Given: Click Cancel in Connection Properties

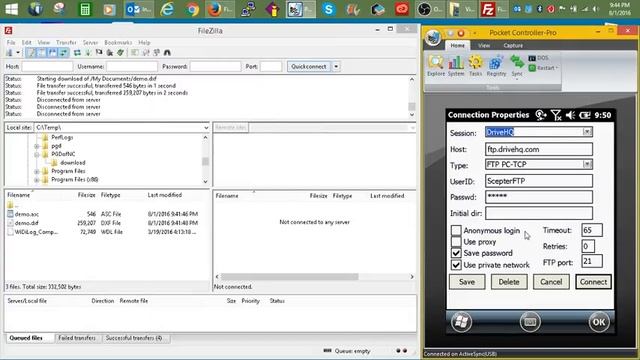Looking at the screenshot, I should click(x=551, y=282).
